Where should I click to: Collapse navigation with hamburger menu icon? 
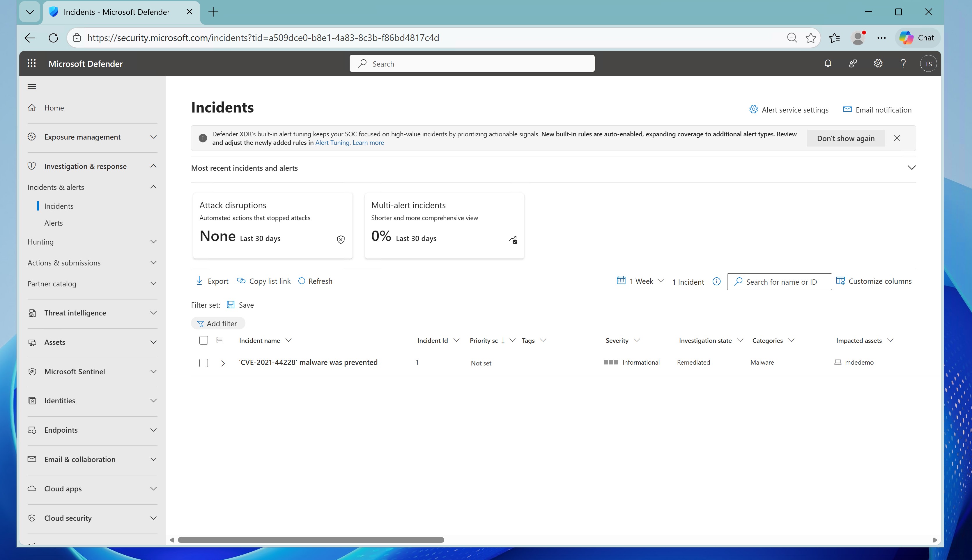pos(32,87)
